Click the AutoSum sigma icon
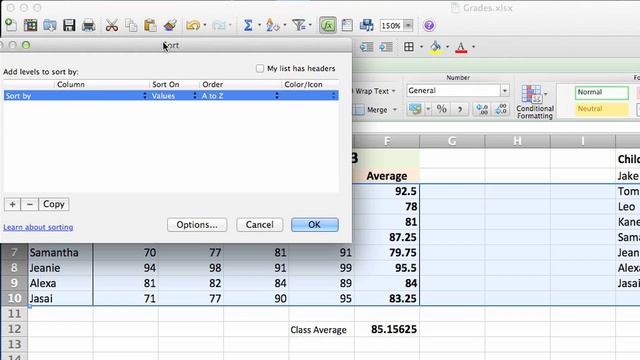Image resolution: width=640 pixels, height=360 pixels. pos(248,25)
